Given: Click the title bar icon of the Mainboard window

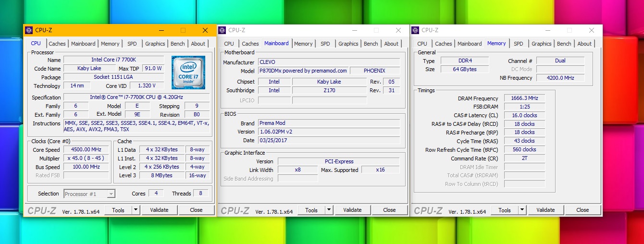Looking at the screenshot, I should [x=222, y=30].
